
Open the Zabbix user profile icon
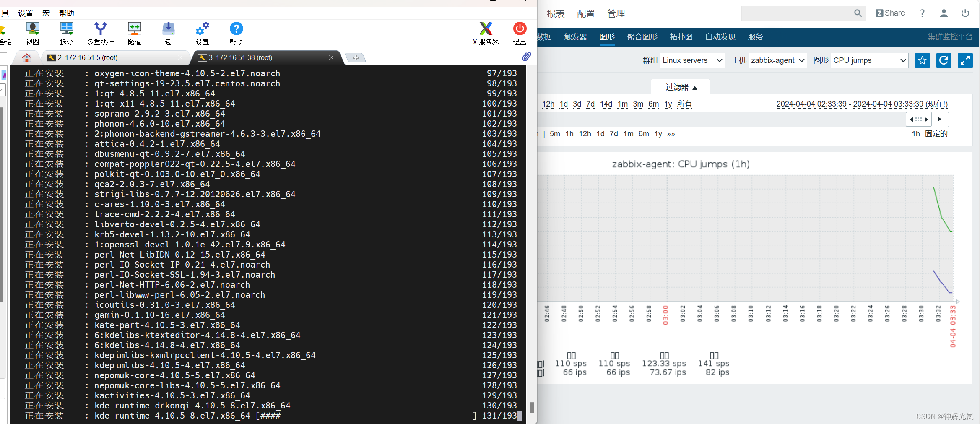944,13
